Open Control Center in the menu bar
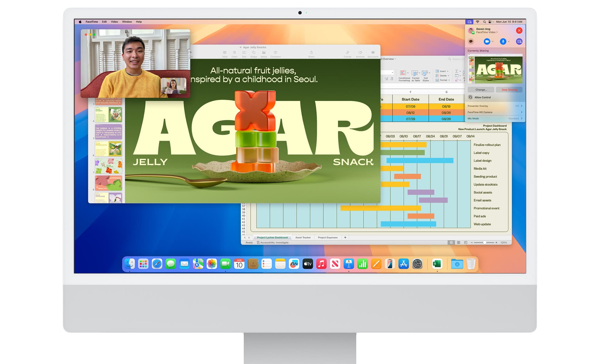Viewport: 600px width, 364px height. coord(490,22)
